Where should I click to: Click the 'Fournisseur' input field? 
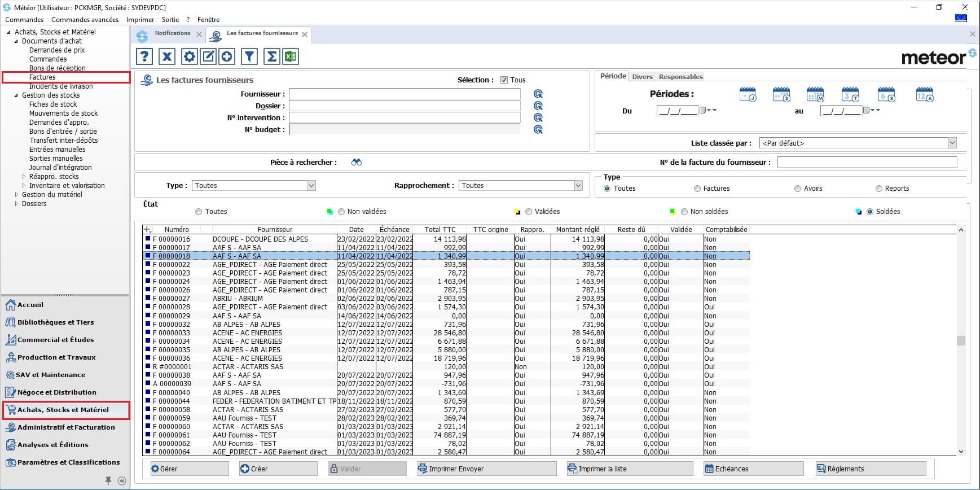click(x=405, y=94)
